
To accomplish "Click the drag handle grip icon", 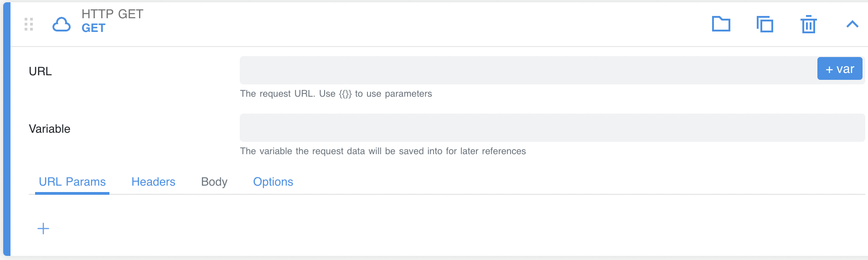I will click(x=29, y=24).
